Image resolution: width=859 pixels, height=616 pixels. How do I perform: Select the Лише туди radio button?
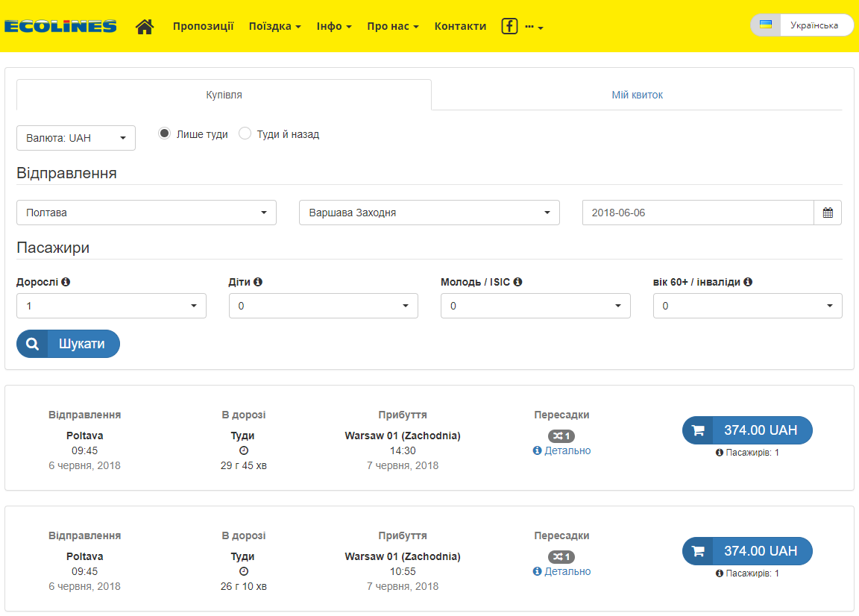(x=164, y=133)
